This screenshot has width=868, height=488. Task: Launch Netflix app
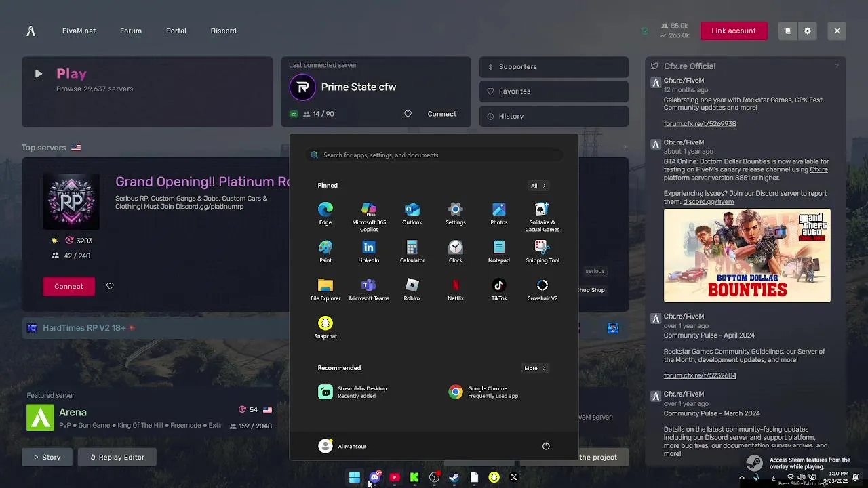point(456,289)
